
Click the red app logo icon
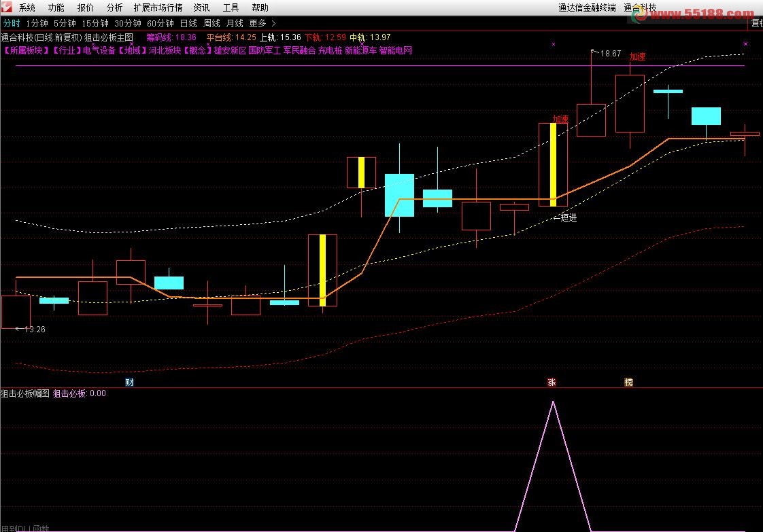(x=7, y=7)
